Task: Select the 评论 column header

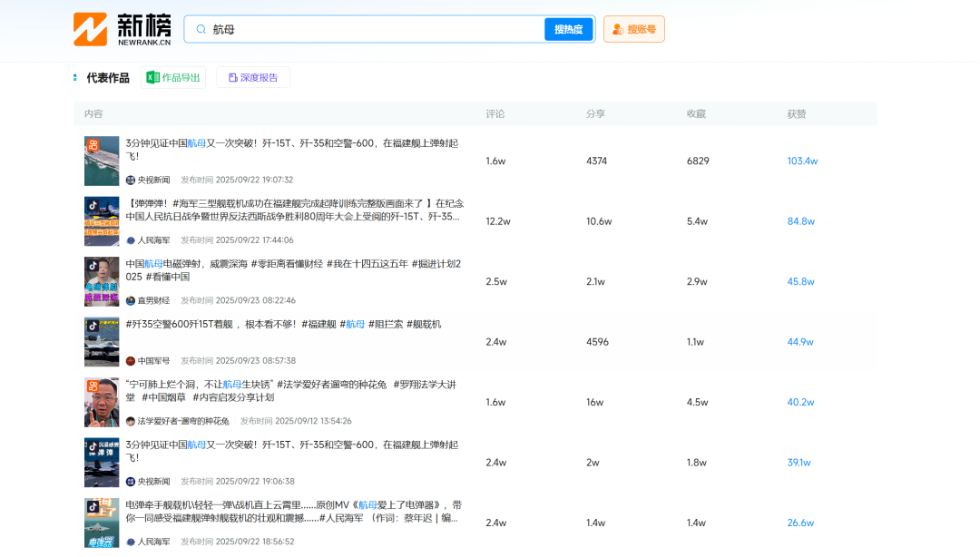Action: click(x=495, y=114)
